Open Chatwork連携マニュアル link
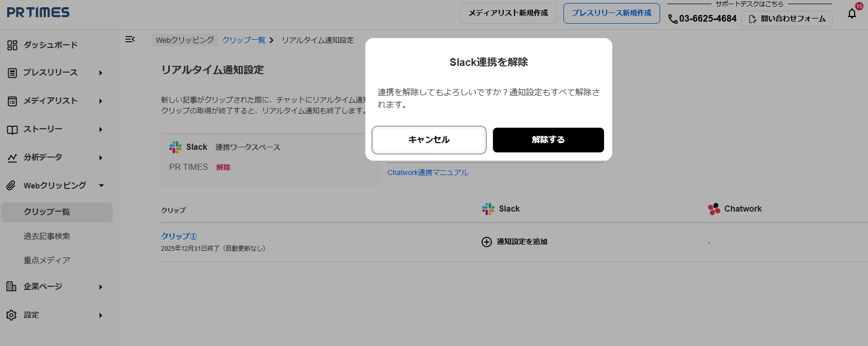868x346 pixels. (428, 172)
